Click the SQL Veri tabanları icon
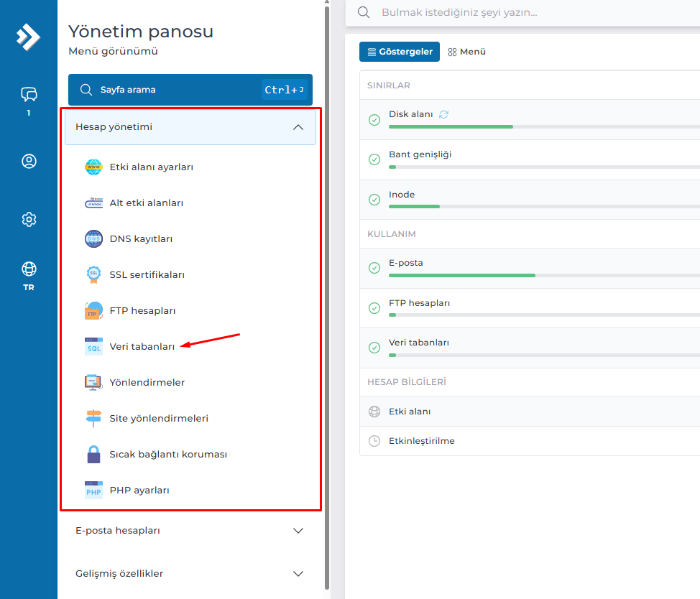This screenshot has height=599, width=700. click(x=93, y=347)
